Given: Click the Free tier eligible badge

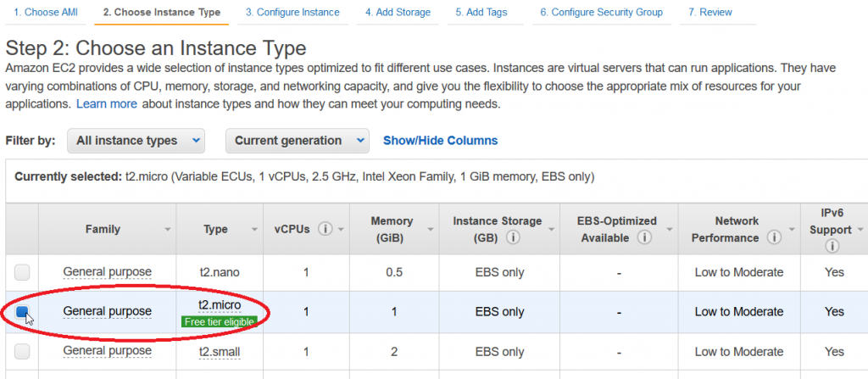Looking at the screenshot, I should [220, 321].
